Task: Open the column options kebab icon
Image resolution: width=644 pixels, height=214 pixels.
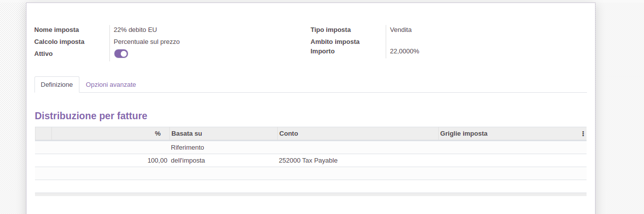Action: [x=583, y=134]
